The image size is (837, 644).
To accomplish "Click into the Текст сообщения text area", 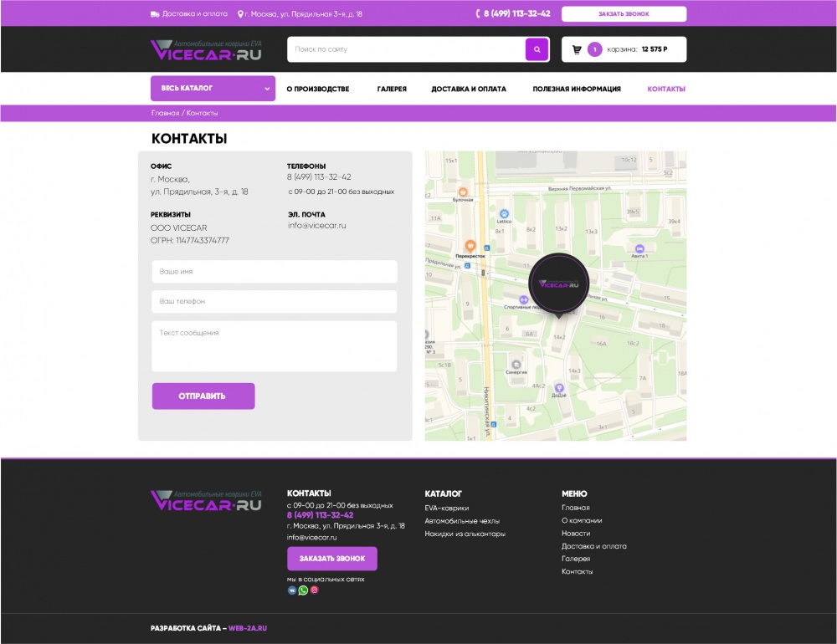I will 275,346.
